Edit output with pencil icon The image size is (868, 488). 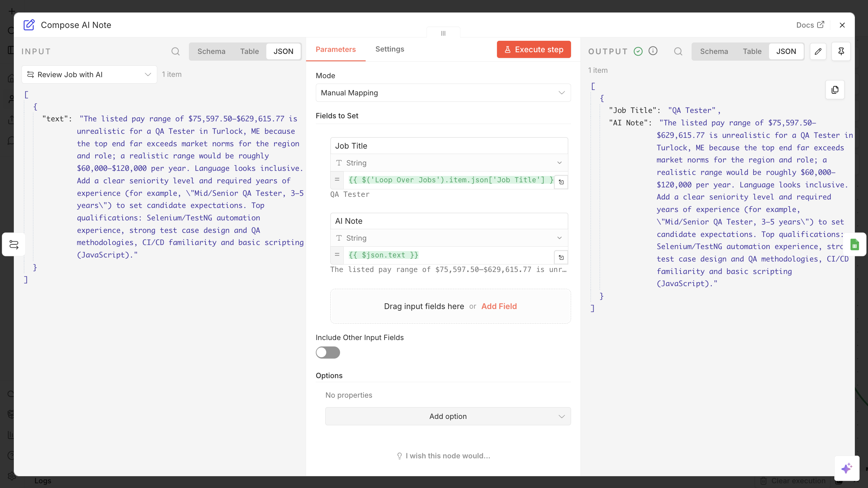click(x=818, y=51)
